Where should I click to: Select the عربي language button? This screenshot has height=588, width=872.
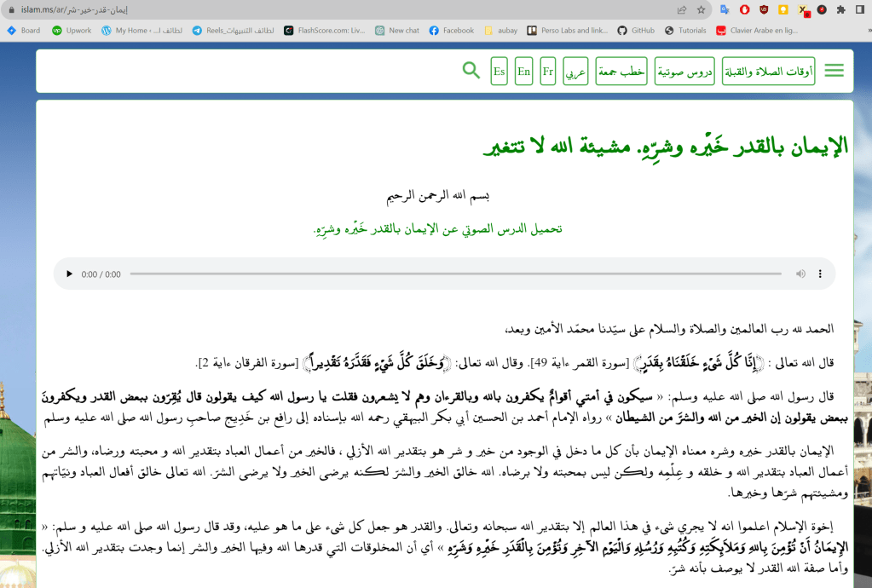(x=576, y=72)
